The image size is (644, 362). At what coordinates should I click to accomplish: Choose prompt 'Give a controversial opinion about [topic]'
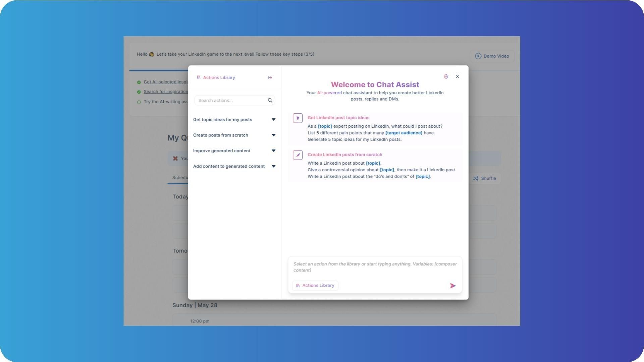point(382,170)
